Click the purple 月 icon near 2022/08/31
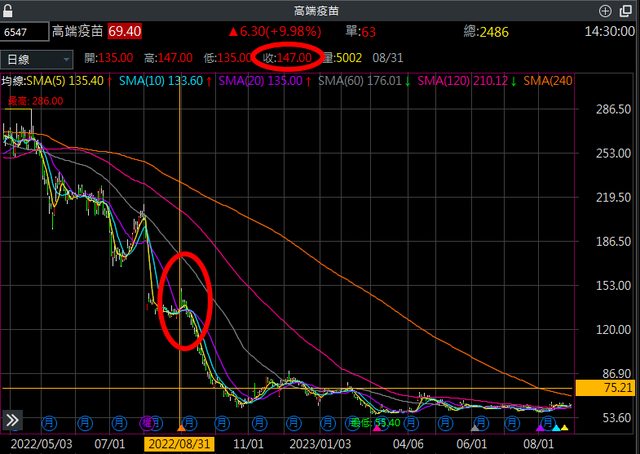640x454 pixels. point(148,421)
